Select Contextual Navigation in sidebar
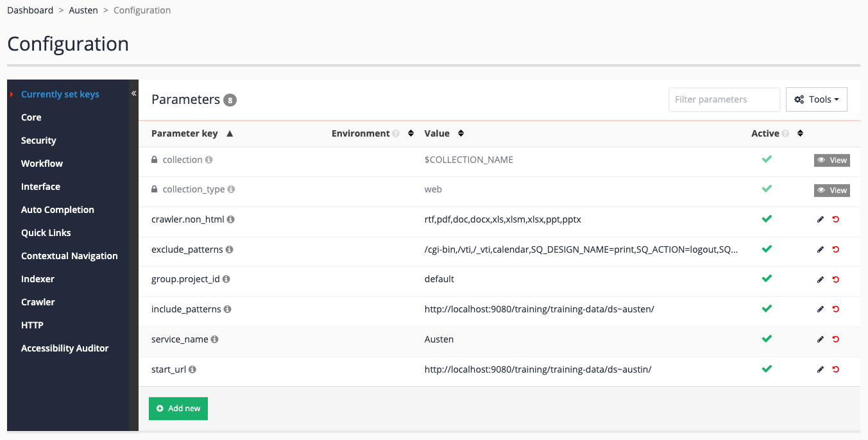This screenshot has width=868, height=440. click(69, 256)
